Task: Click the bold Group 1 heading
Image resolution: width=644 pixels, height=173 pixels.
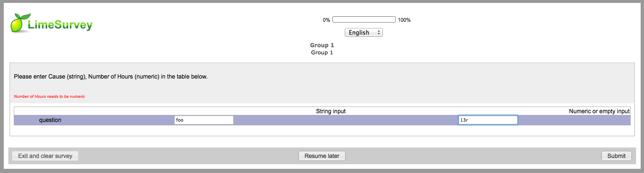Action: (322, 45)
